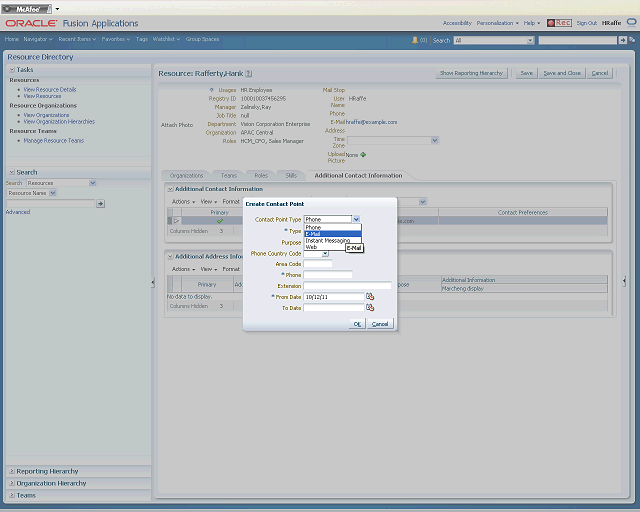This screenshot has height=512, width=640.
Task: Expand the right pane splitter arrow
Action: click(x=624, y=281)
